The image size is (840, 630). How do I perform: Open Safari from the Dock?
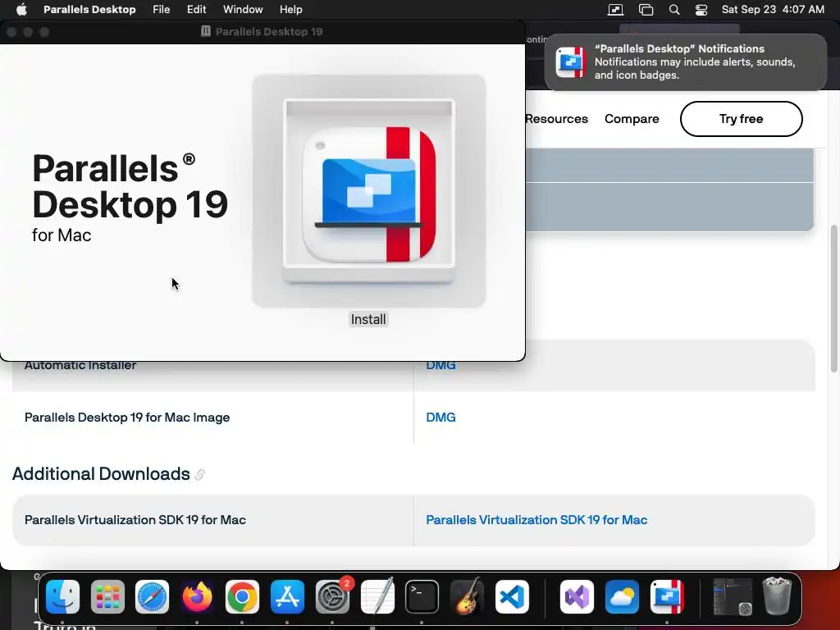[152, 596]
